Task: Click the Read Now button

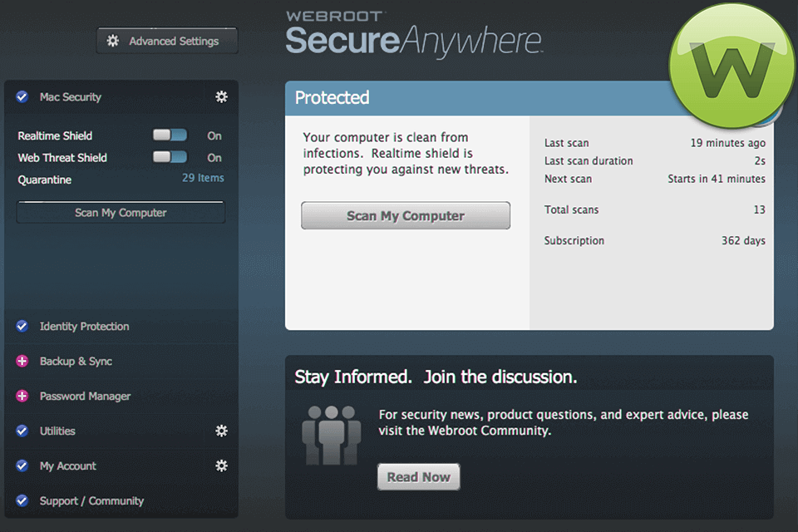Action: click(x=418, y=477)
